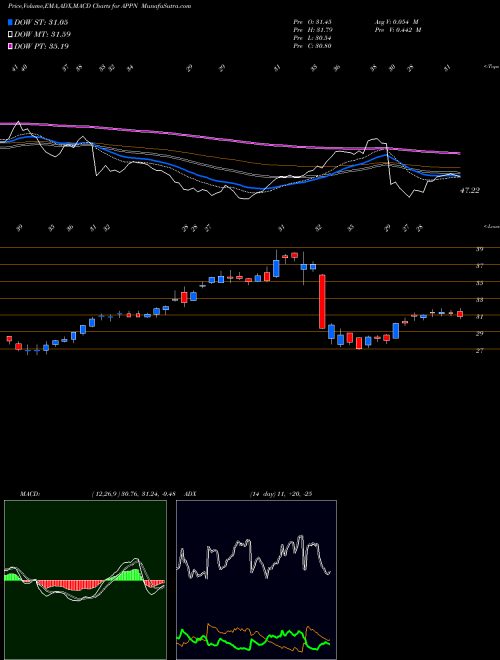
Task: Click the 35 price axis label
Action: point(479,283)
